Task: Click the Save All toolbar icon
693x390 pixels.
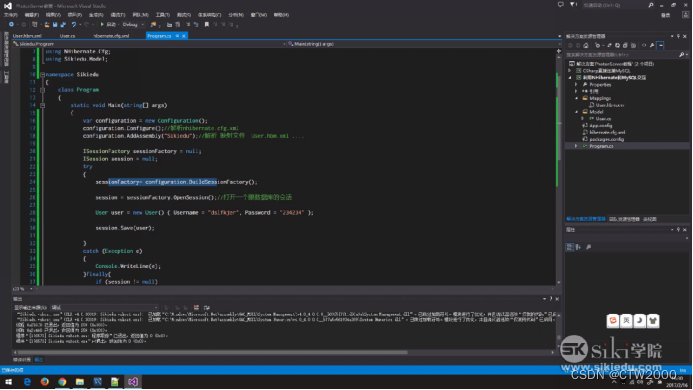Action: coord(63,25)
